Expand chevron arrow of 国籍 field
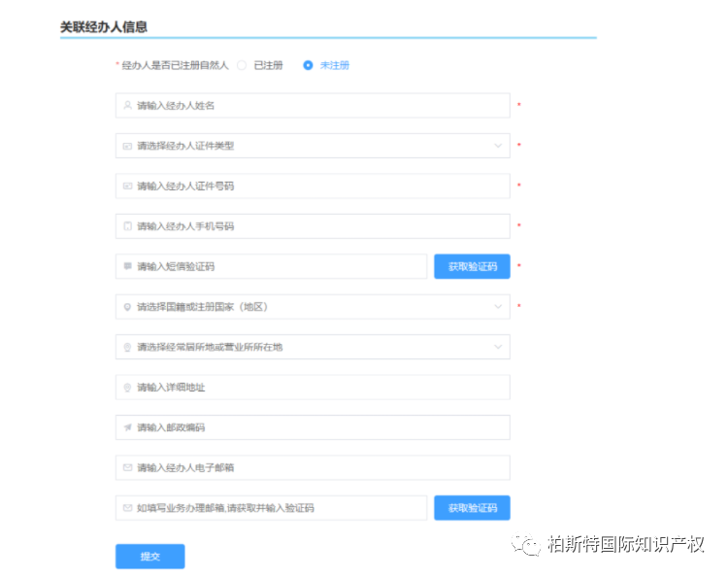 click(498, 307)
